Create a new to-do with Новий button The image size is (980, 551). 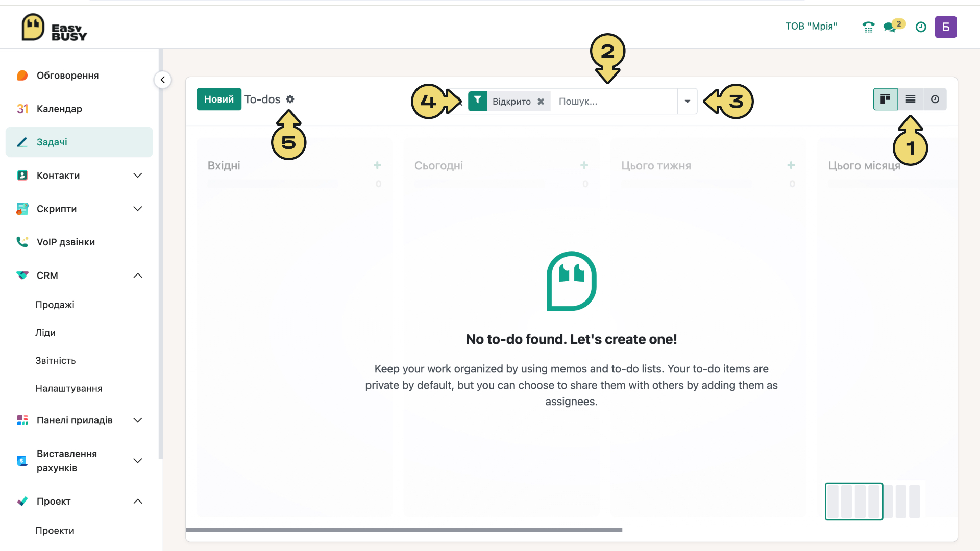click(x=219, y=99)
